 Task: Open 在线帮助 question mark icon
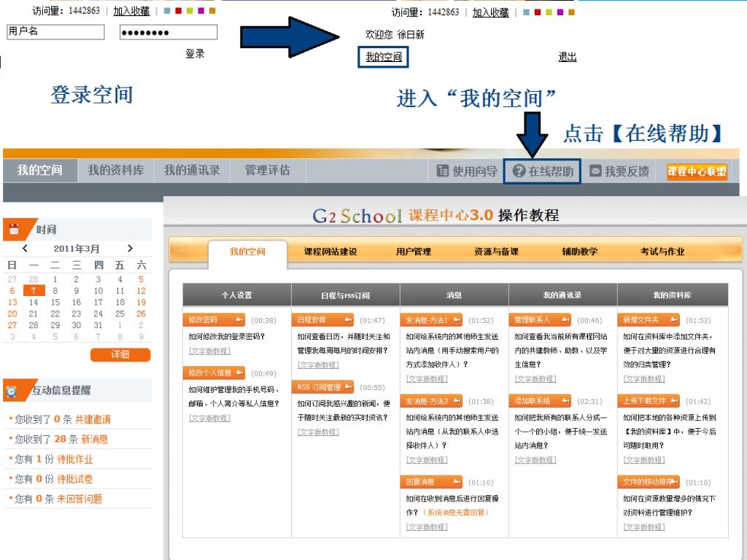coord(519,171)
